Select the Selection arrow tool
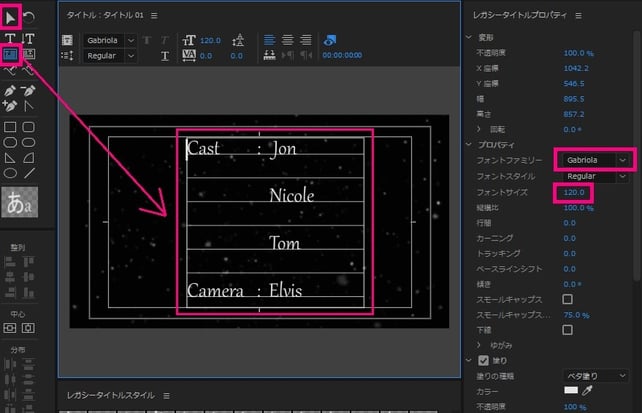This screenshot has width=642, height=413. (10, 17)
